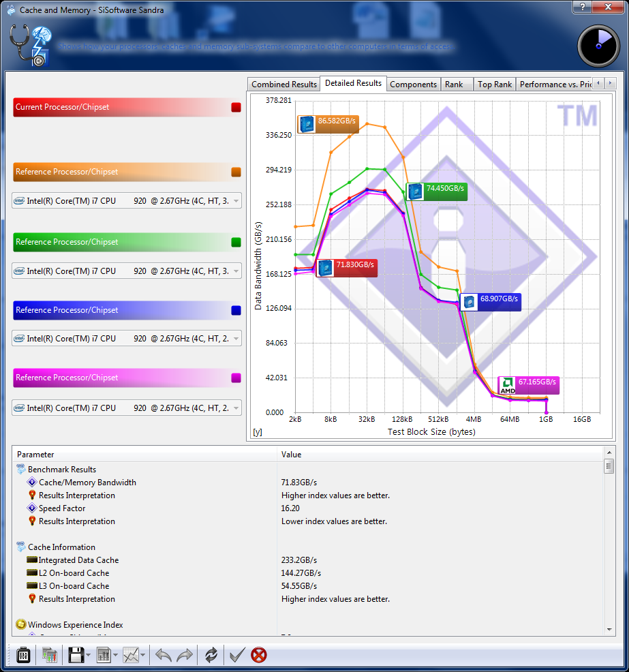This screenshot has width=629, height=672.
Task: Select the Detailed Results tab
Action: [x=353, y=83]
